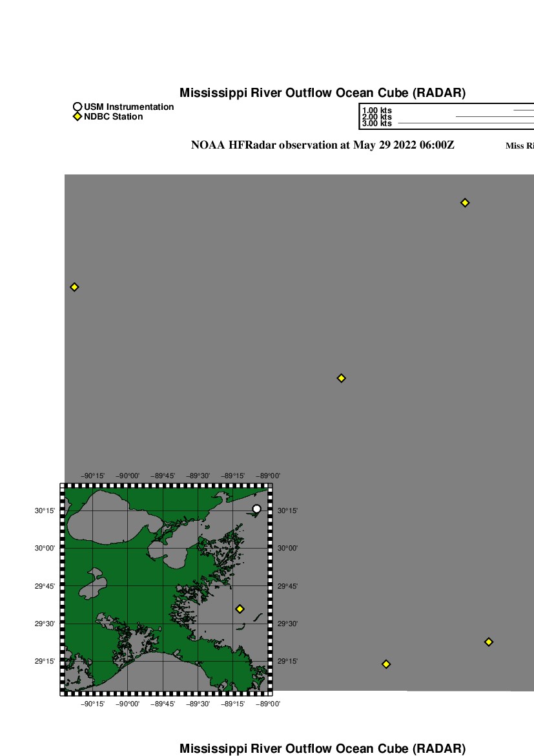Select the lower-right NDBC diamond on main map

pyautogui.click(x=489, y=642)
